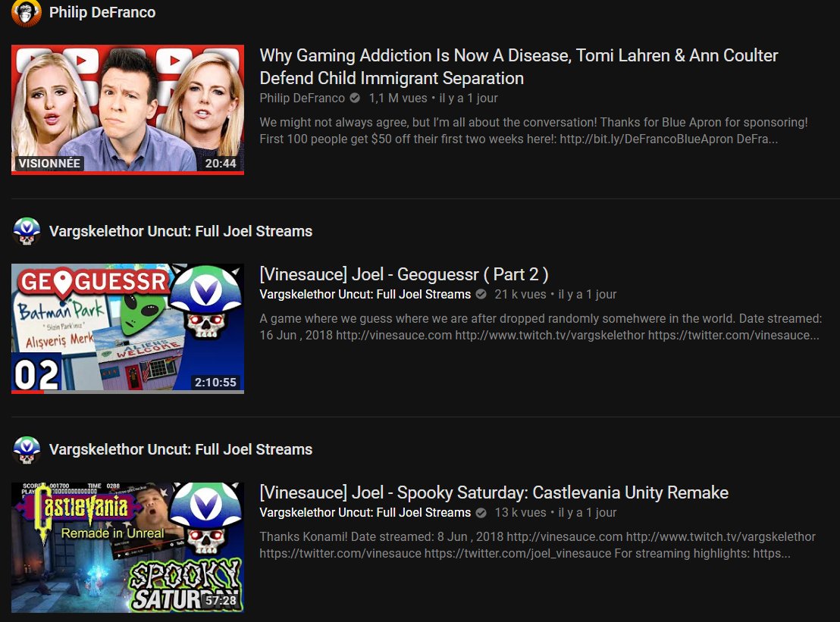
Task: Click Philip DeFranco name under video title
Action: click(302, 98)
